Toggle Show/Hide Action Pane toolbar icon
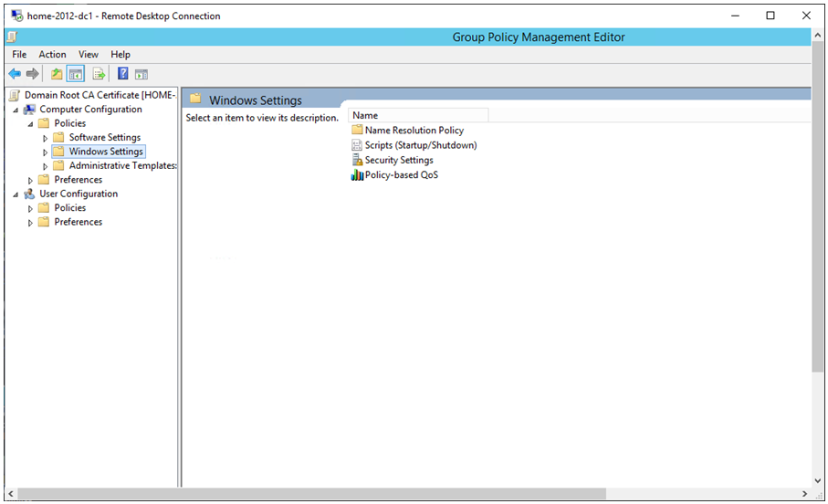 (141, 75)
